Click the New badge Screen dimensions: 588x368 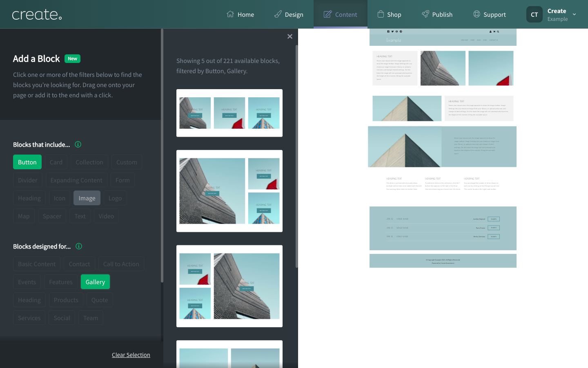tap(72, 58)
